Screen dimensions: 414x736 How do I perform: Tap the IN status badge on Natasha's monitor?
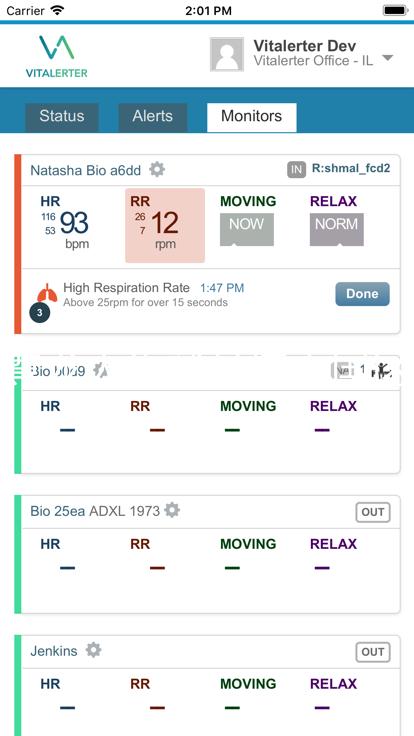click(x=296, y=170)
